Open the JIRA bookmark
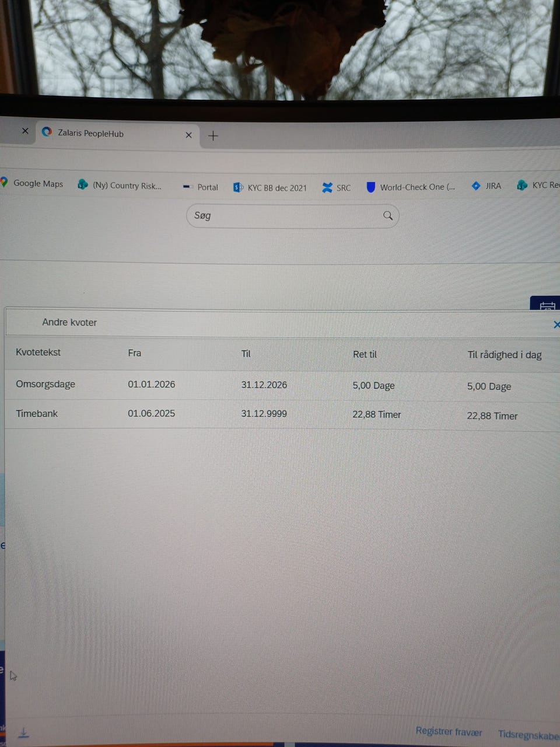 (486, 186)
